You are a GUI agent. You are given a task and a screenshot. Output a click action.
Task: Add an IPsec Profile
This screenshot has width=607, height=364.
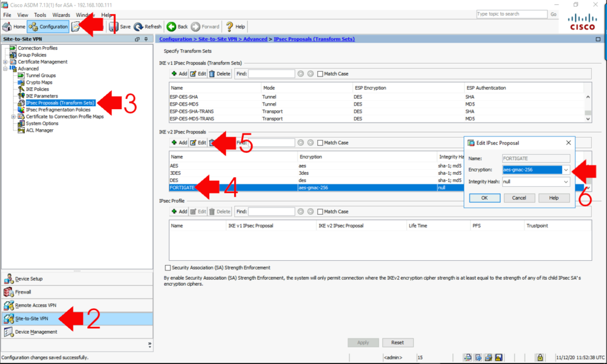pyautogui.click(x=179, y=212)
